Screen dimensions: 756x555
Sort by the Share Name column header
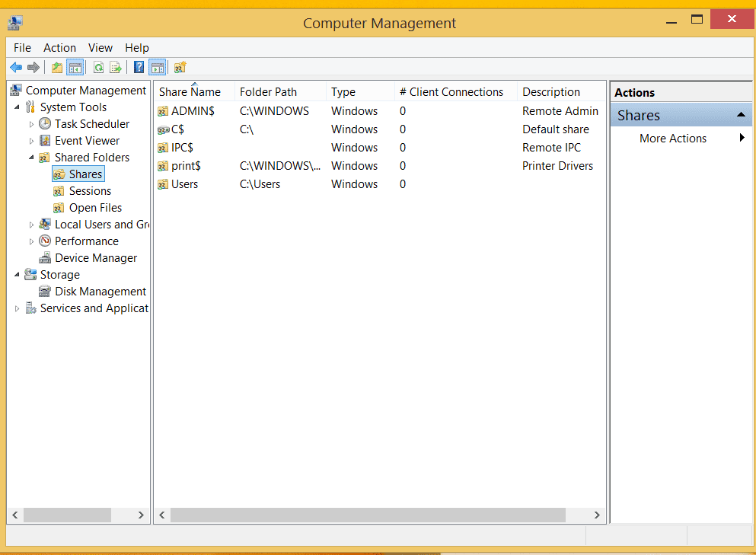[x=194, y=91]
